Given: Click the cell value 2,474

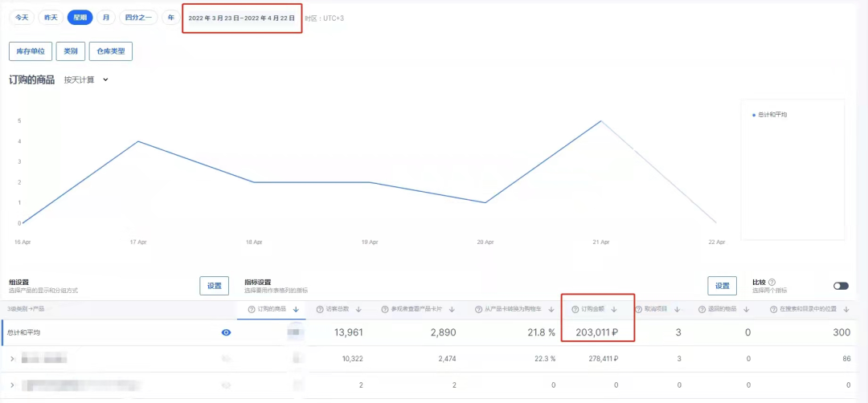Looking at the screenshot, I should (x=447, y=359).
